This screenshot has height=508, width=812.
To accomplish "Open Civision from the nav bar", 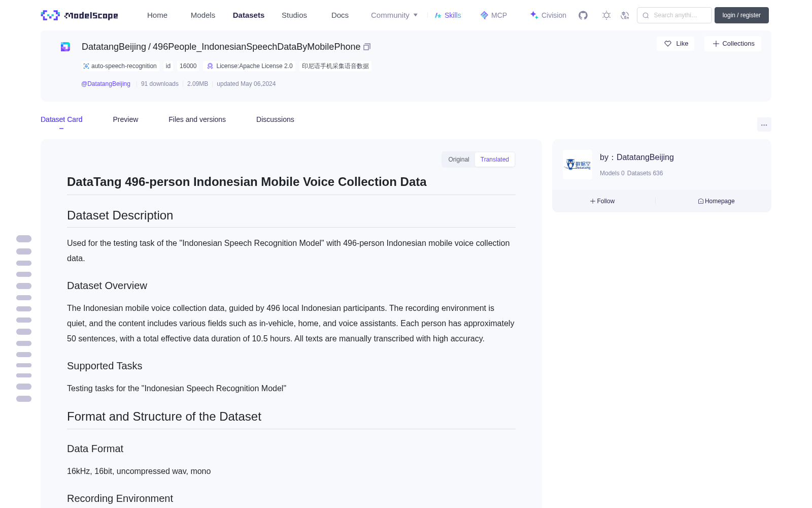I will pos(548,15).
